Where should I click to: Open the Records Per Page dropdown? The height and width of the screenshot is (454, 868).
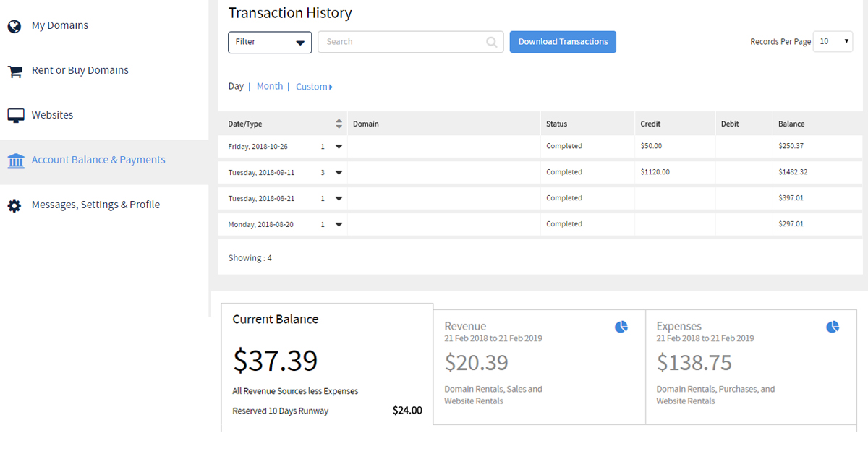click(x=833, y=42)
